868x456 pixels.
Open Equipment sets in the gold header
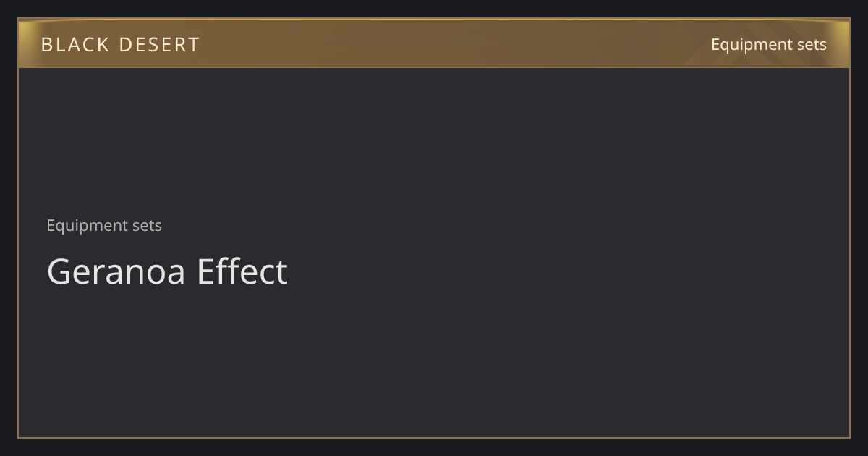pos(768,45)
